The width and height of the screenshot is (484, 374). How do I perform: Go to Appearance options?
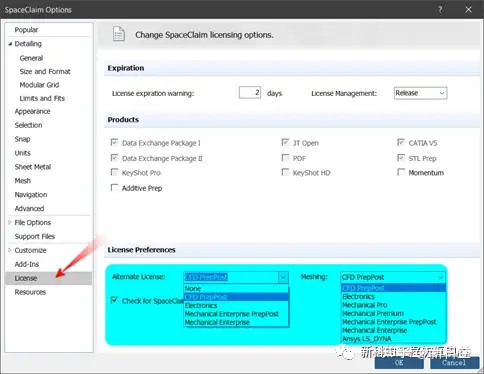tap(32, 111)
